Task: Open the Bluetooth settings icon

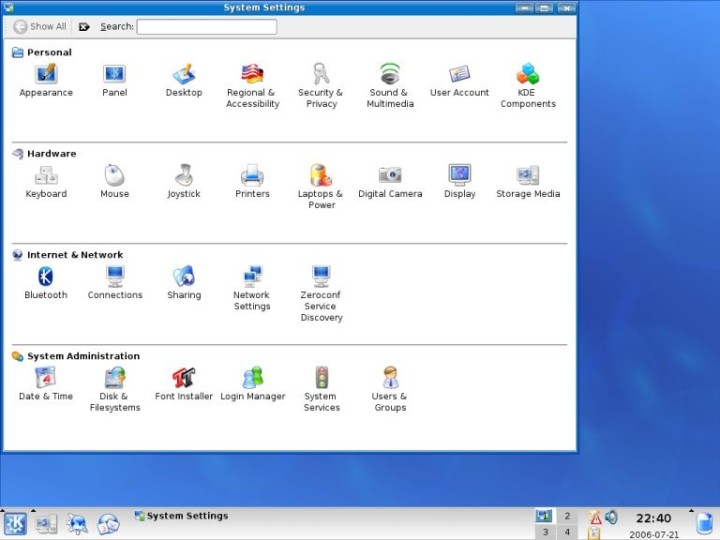Action: pyautogui.click(x=45, y=282)
